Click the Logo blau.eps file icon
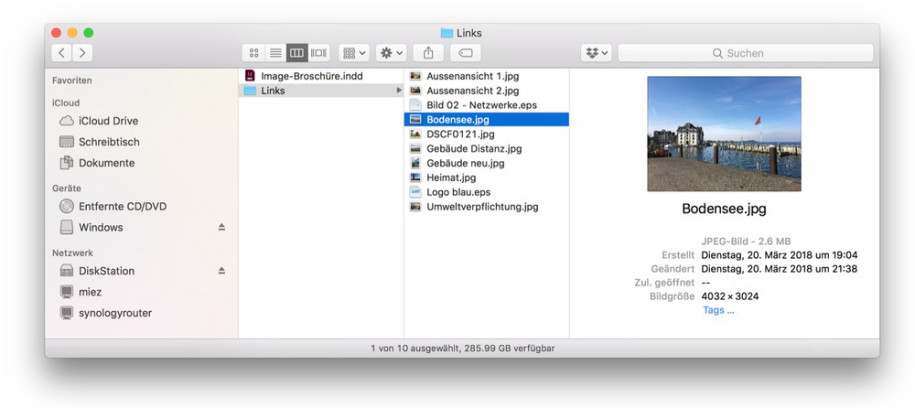The height and width of the screenshot is (408, 915). pos(415,192)
